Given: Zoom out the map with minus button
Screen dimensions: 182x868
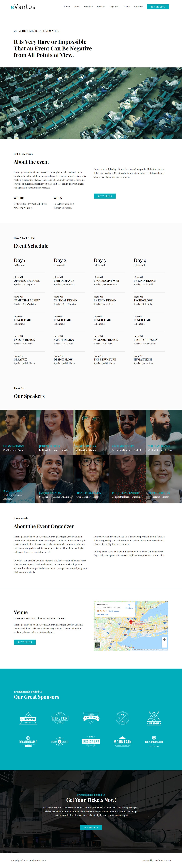Looking at the screenshot, I should tap(164, 645).
